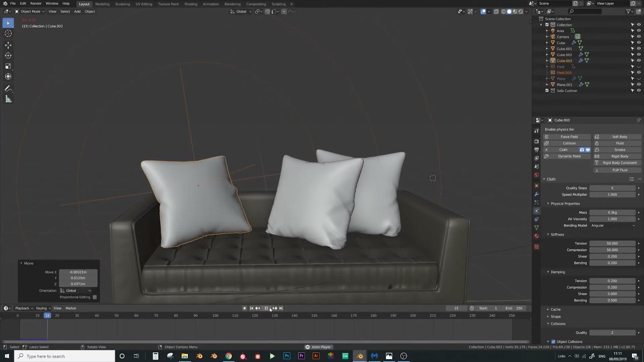
Task: Open the Material properties tab
Action: [537, 236]
